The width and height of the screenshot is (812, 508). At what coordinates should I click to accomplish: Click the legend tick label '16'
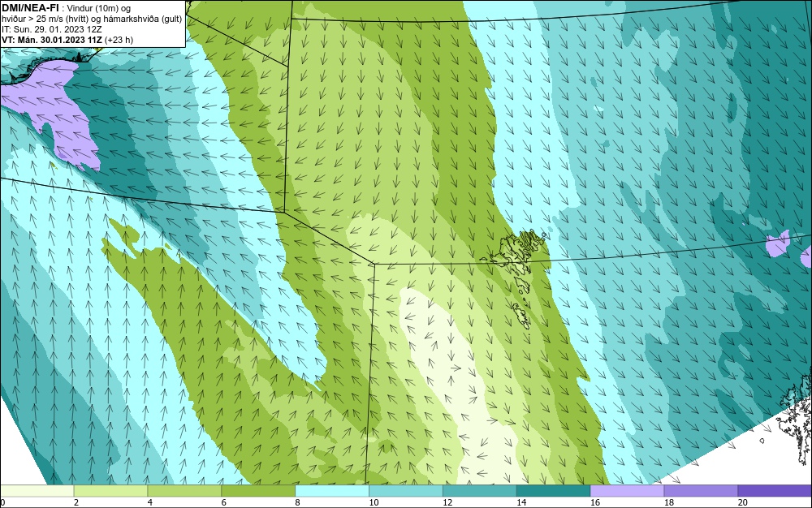[x=595, y=502]
